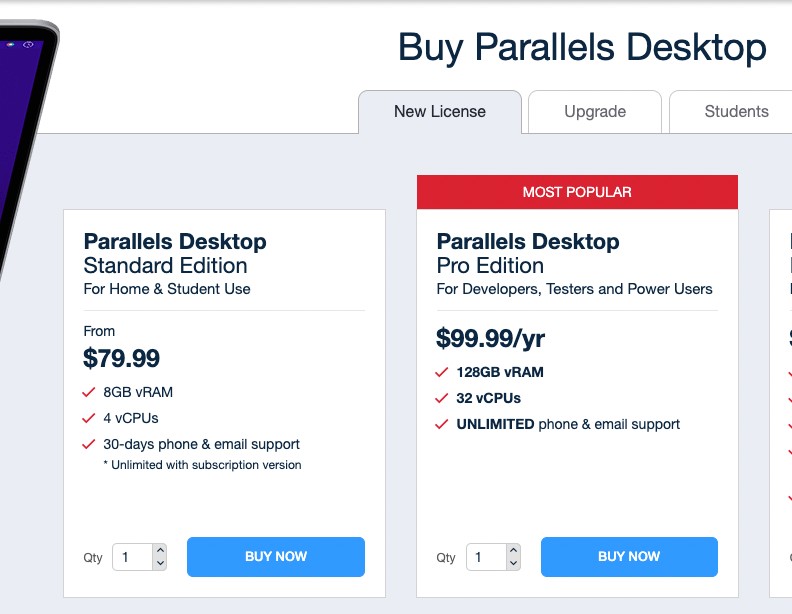The image size is (792, 614).
Task: Buy Now for Pro Edition
Action: (629, 556)
